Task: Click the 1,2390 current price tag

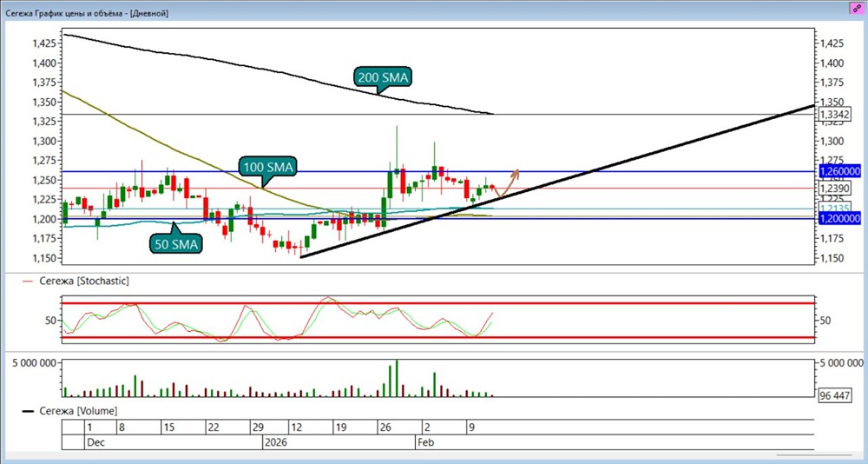Action: click(x=835, y=189)
